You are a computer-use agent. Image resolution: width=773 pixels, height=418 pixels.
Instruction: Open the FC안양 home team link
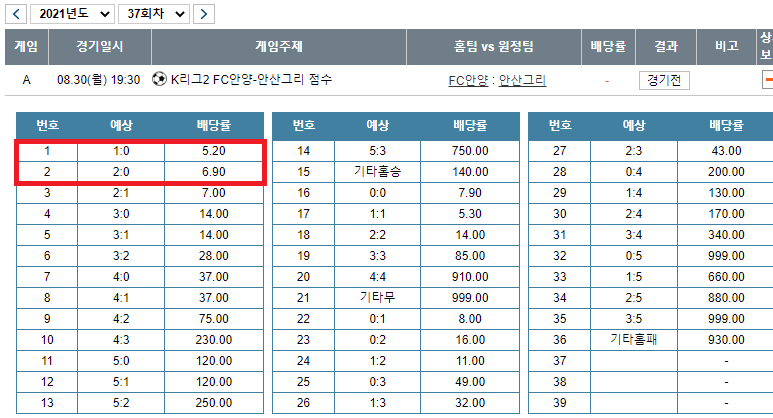[x=470, y=80]
